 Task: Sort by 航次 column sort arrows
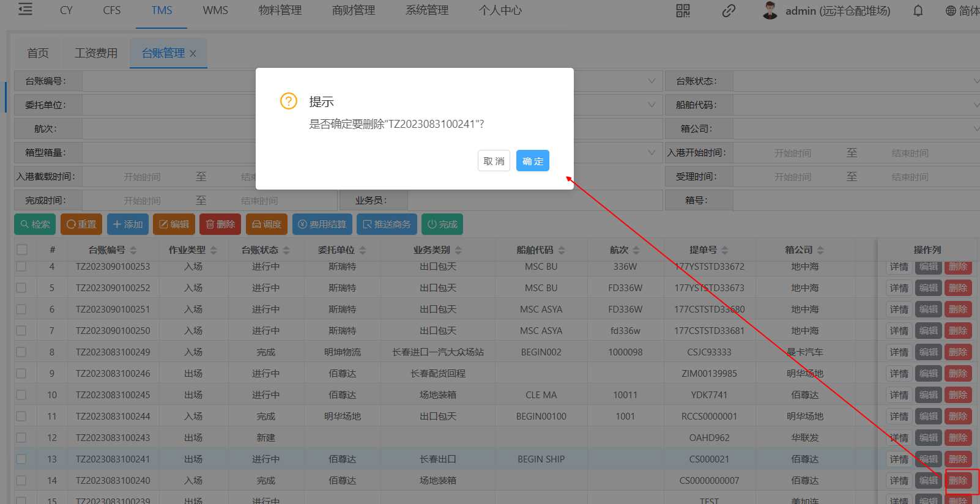636,250
